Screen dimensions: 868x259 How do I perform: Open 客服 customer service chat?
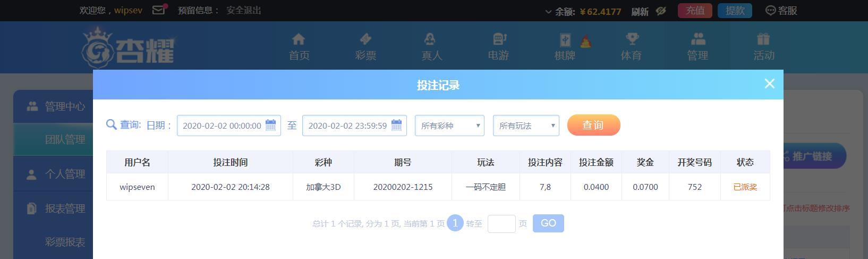tap(781, 11)
